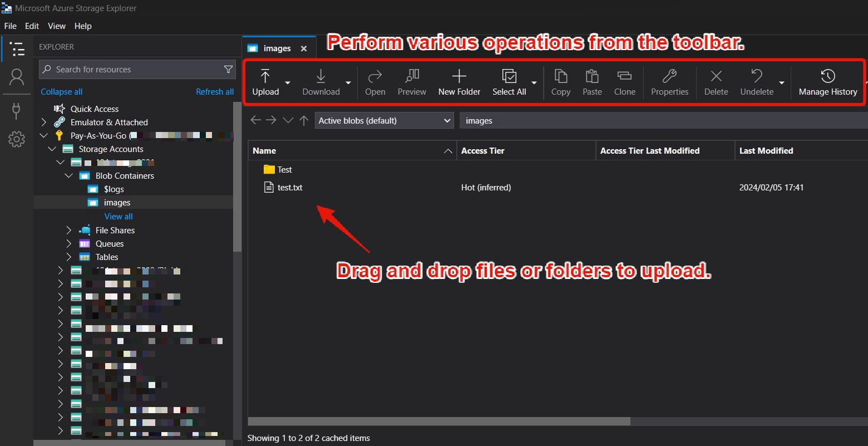Click the Clone toolbar icon

[624, 82]
